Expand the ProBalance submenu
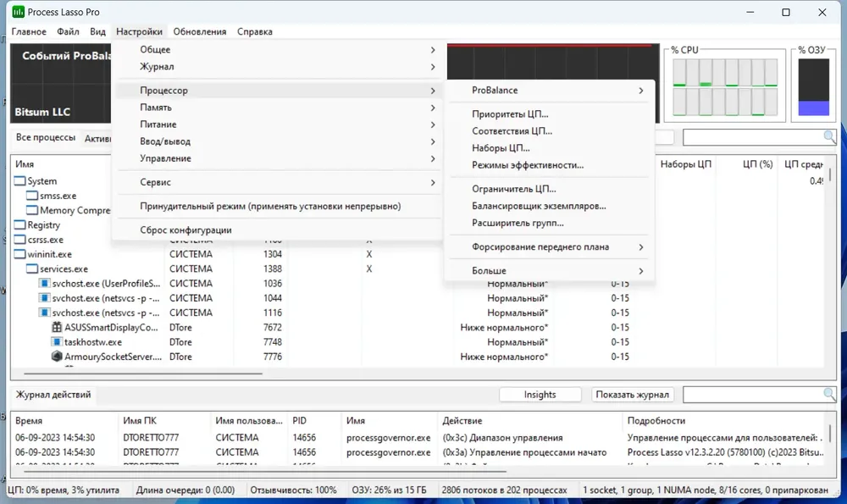The height and width of the screenshot is (504, 847). pyautogui.click(x=550, y=91)
